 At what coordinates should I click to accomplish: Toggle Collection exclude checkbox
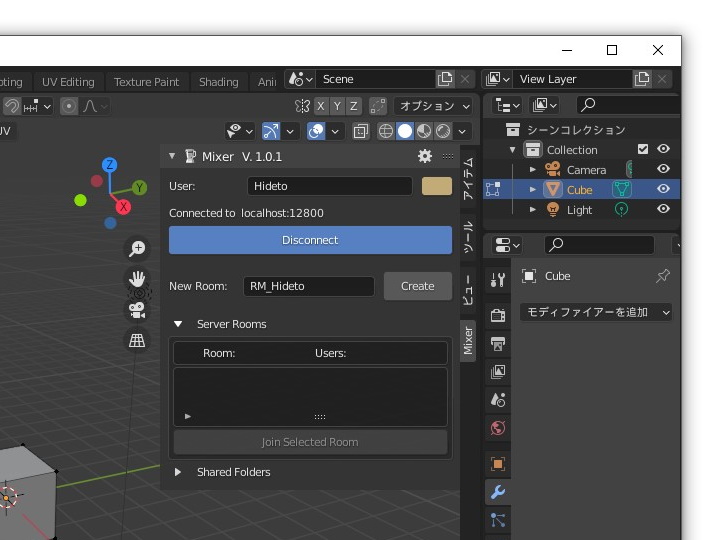coord(643,149)
